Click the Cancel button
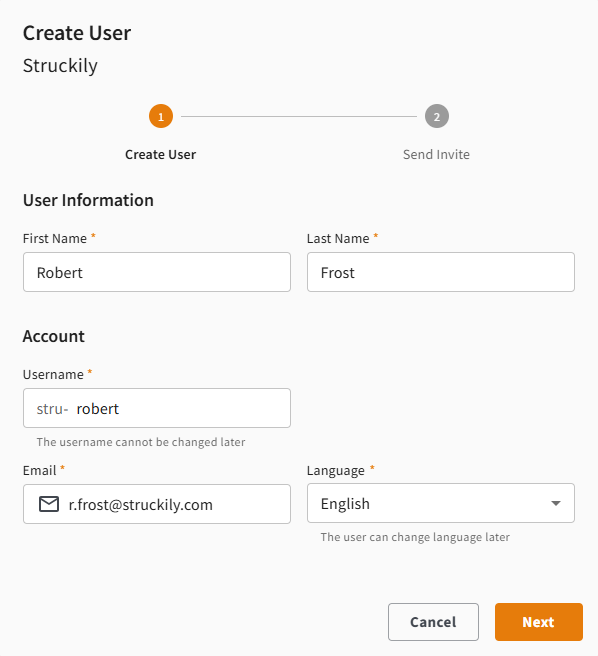The width and height of the screenshot is (598, 656). [433, 622]
